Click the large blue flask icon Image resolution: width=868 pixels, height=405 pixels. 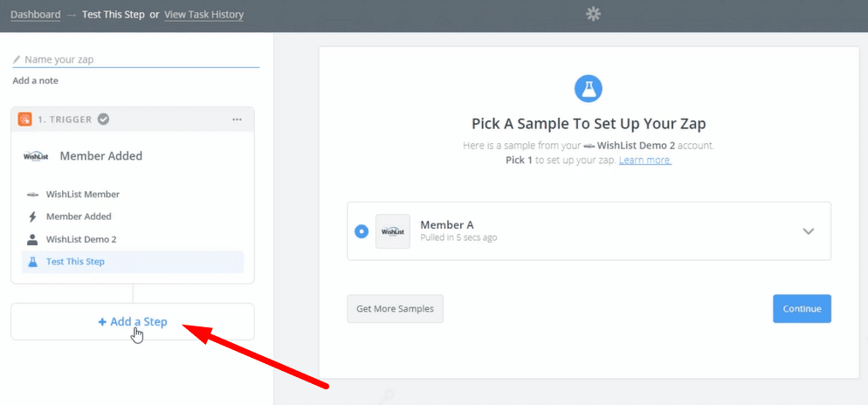pos(589,88)
